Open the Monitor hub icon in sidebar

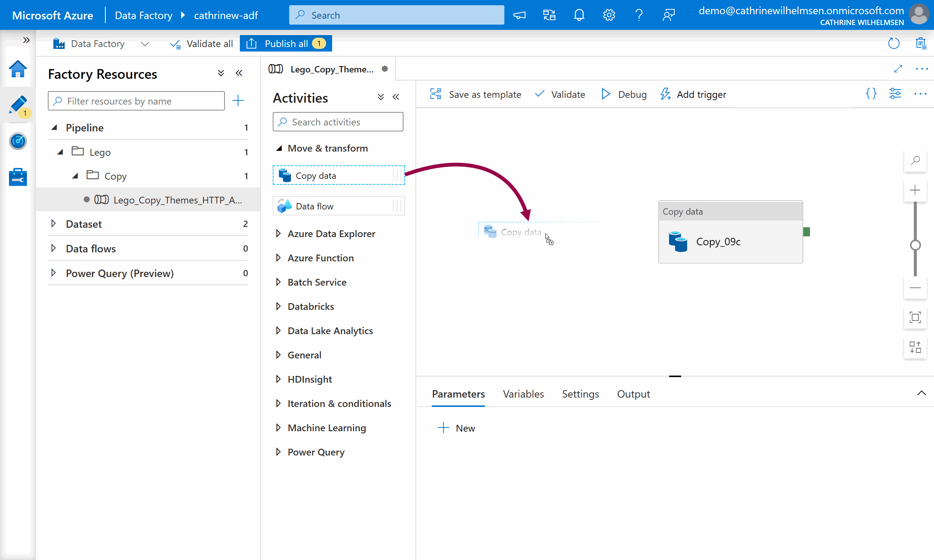(x=18, y=141)
